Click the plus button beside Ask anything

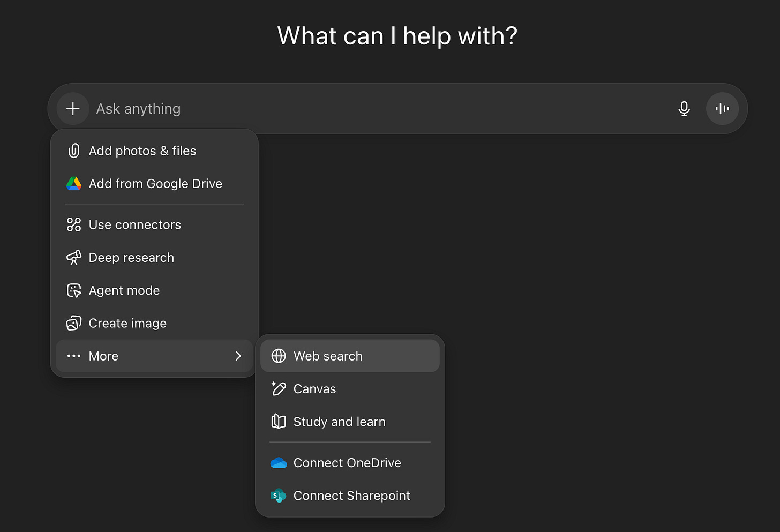pos(73,109)
